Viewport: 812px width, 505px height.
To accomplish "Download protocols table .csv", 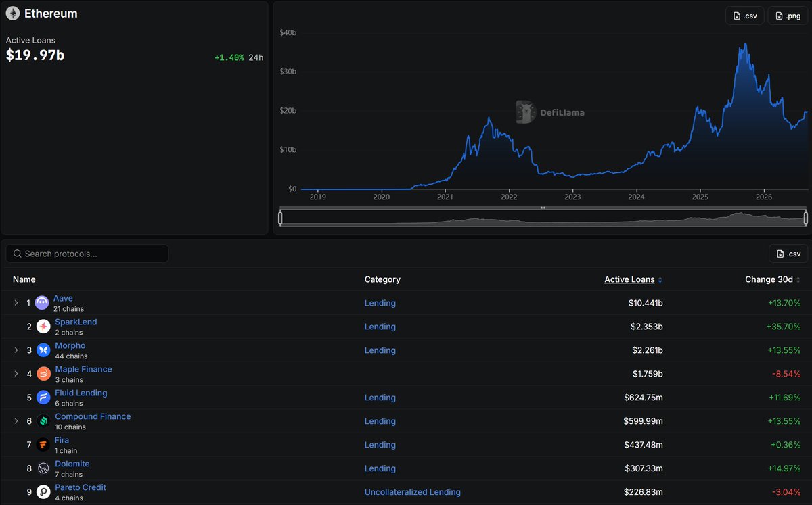I will pos(788,254).
